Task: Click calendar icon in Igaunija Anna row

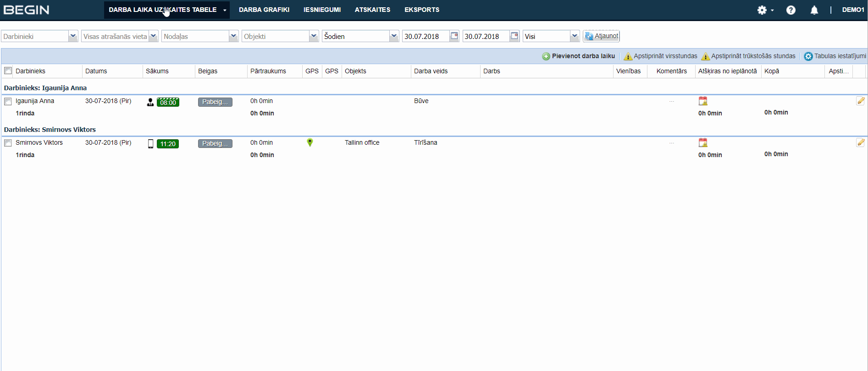Action: point(702,101)
